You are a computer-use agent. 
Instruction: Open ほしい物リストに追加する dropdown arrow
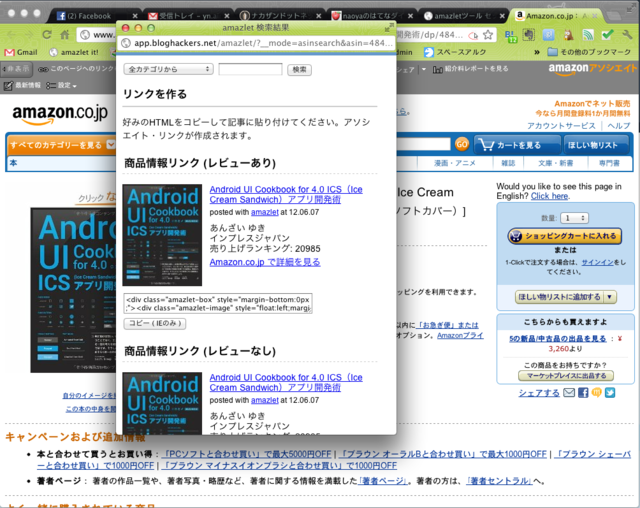[610, 297]
